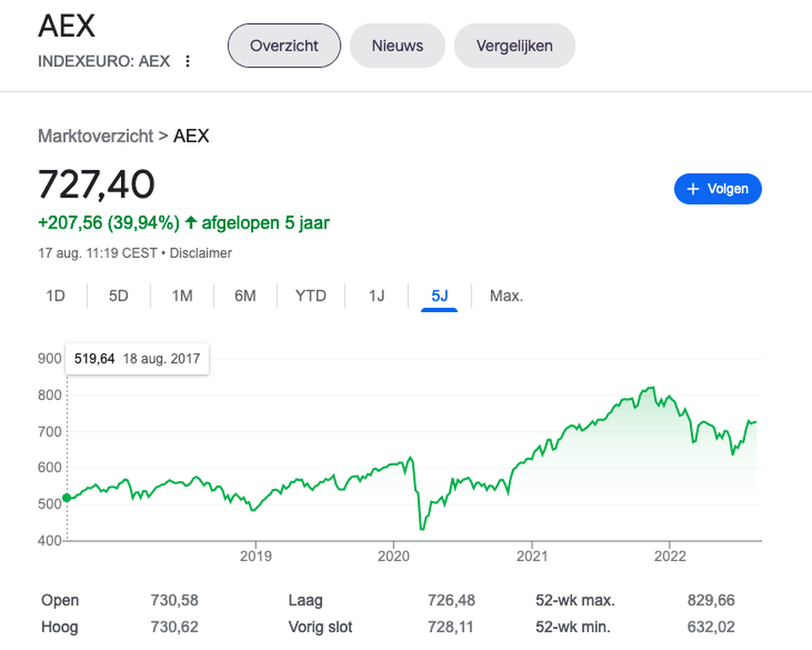Select YTD chart period
The height and width of the screenshot is (650, 812).
click(x=310, y=296)
